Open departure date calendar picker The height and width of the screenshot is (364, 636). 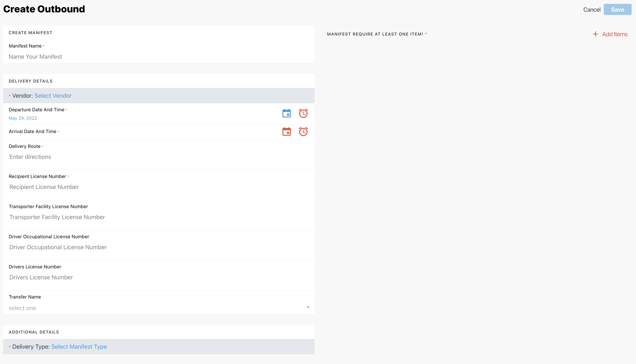click(286, 113)
